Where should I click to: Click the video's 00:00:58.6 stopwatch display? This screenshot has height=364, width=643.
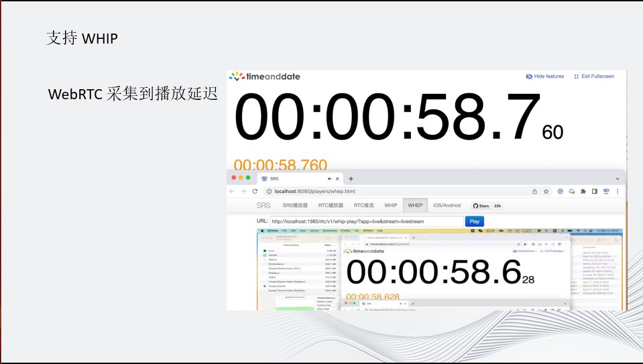tap(440, 272)
